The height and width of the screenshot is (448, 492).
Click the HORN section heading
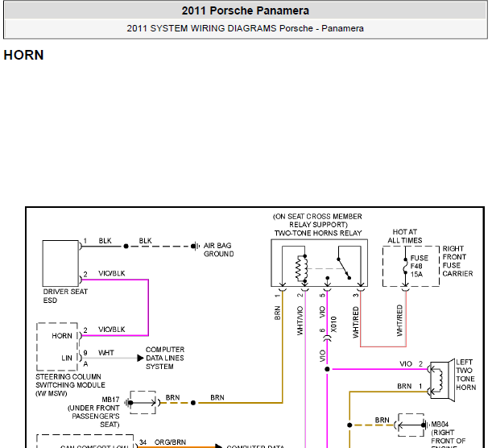[23, 55]
